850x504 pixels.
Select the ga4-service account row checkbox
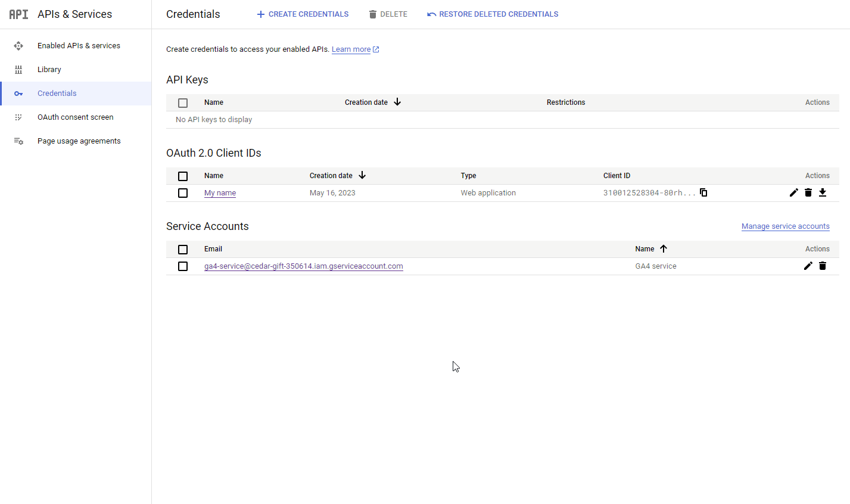[x=183, y=266]
